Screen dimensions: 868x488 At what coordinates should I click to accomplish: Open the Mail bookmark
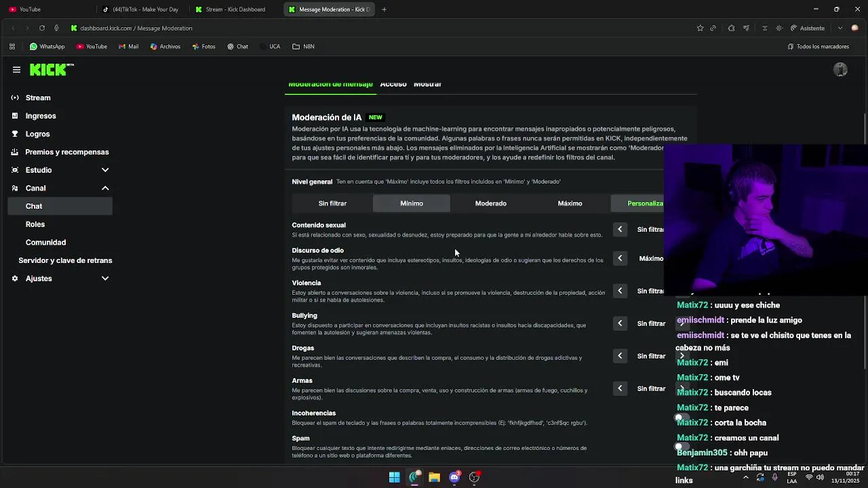[128, 47]
